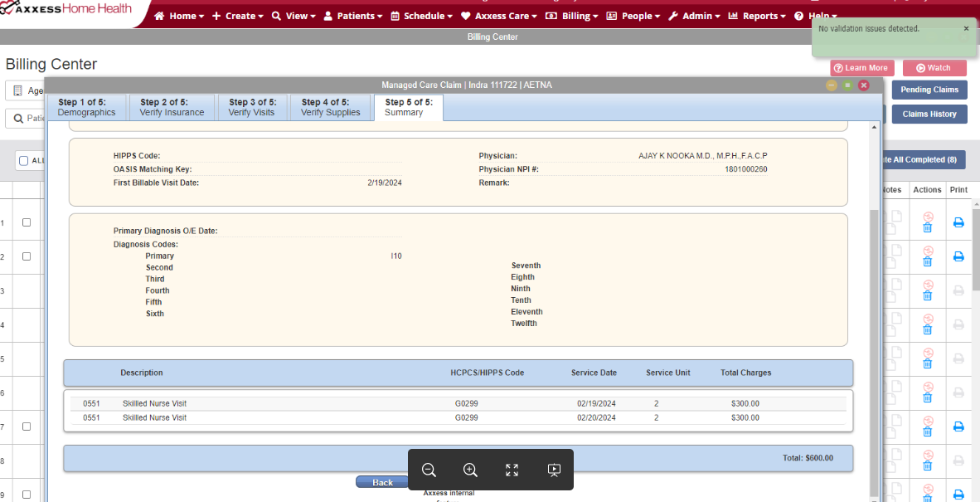Dismiss the validation notification with its X

(x=966, y=29)
